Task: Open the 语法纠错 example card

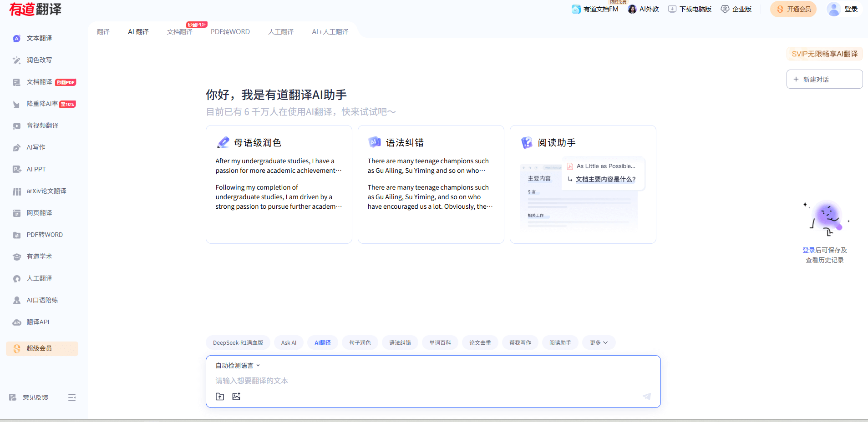Action: click(431, 184)
